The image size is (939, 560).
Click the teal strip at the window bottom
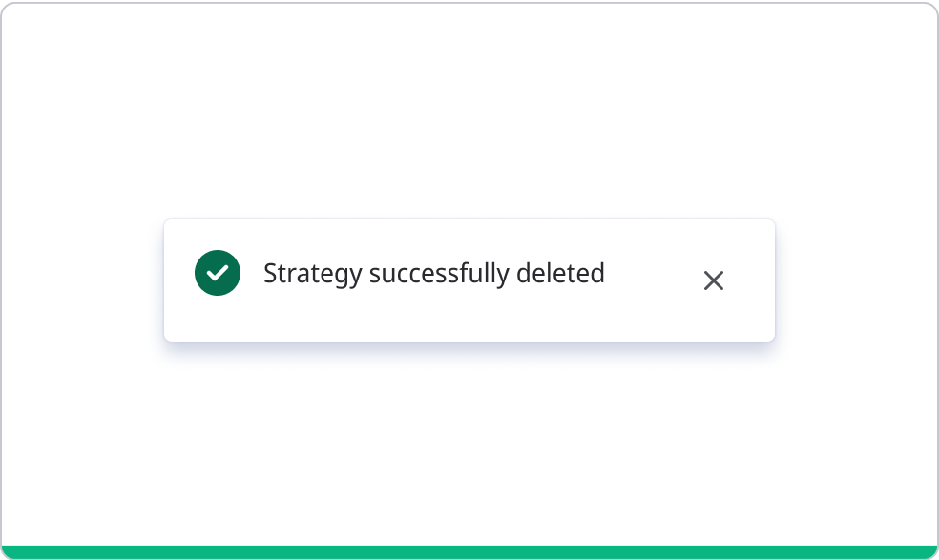(x=469, y=552)
